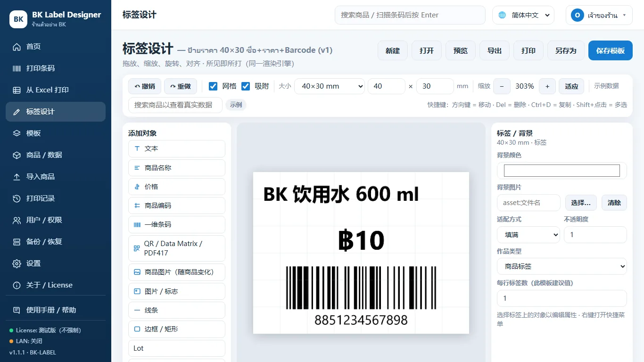Click the zoom out minus button
The image size is (644, 362).
[x=502, y=86]
